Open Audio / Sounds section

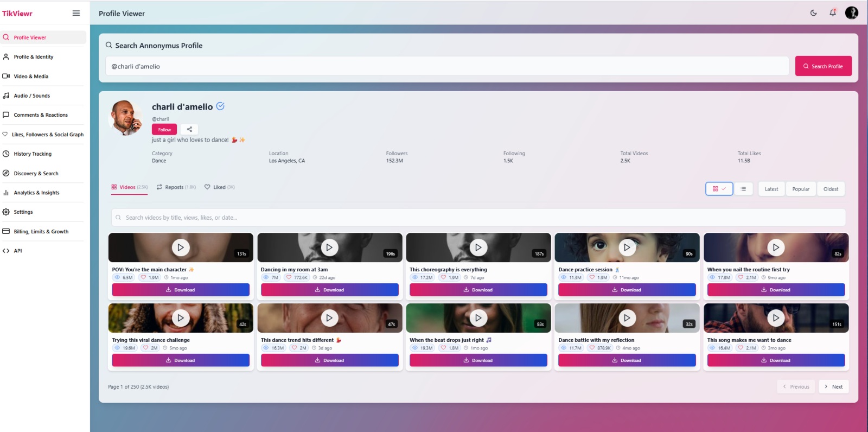43,96
